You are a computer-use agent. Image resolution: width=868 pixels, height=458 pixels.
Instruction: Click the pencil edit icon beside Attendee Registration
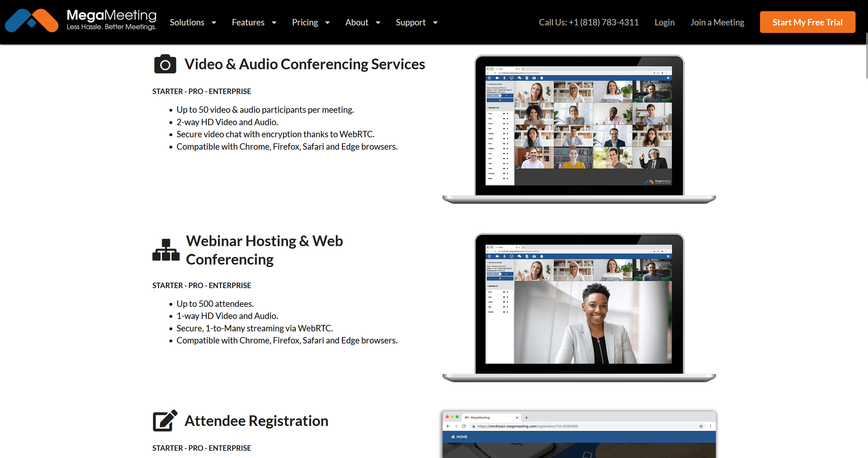(x=165, y=420)
